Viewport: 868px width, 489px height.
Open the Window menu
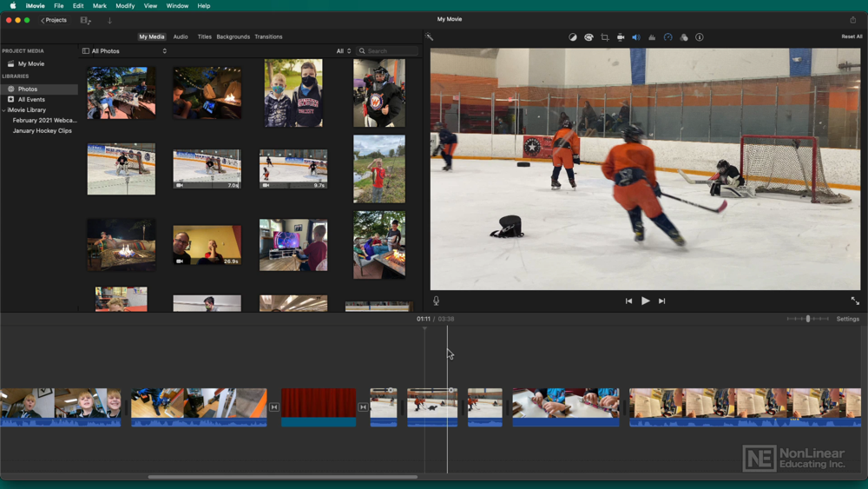click(177, 5)
